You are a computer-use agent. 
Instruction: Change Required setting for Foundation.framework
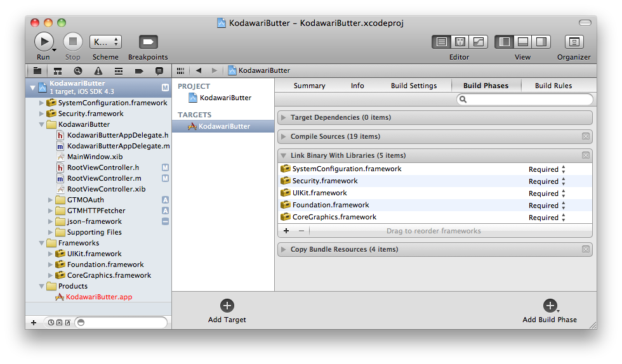click(547, 205)
